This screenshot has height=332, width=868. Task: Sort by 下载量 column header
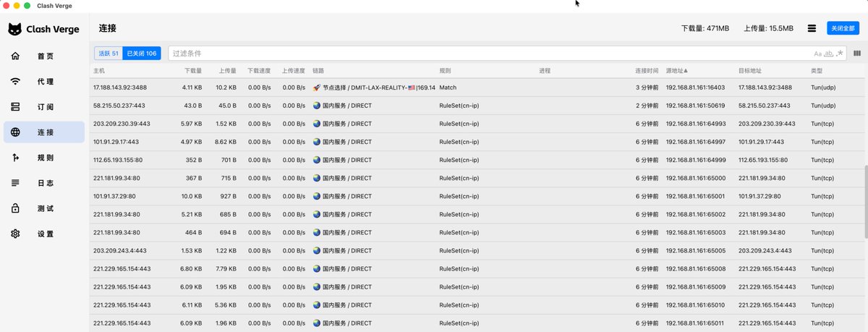pyautogui.click(x=193, y=71)
